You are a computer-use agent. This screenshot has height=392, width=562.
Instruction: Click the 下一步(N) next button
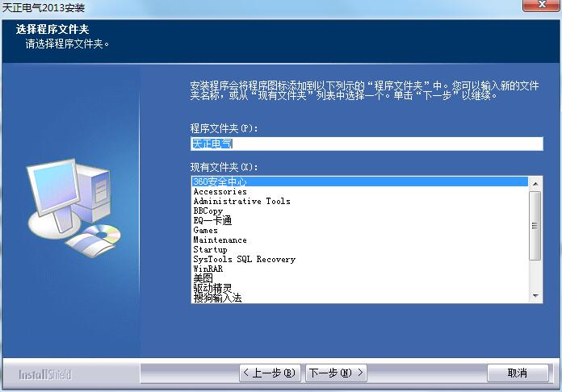[x=336, y=373]
